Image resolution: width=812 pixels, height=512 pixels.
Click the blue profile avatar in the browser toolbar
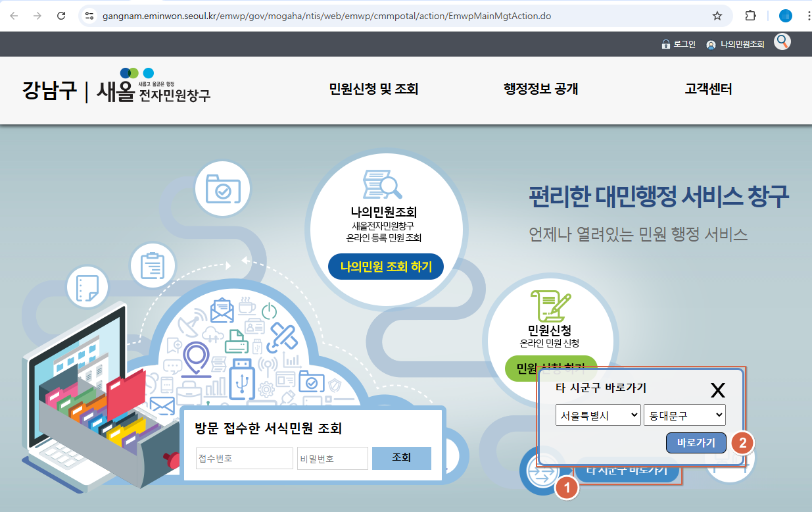pyautogui.click(x=785, y=16)
